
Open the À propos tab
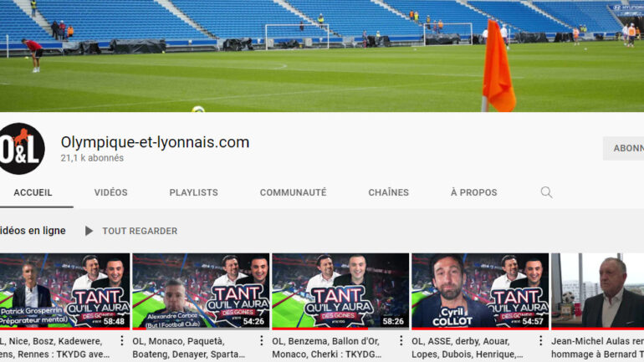(x=474, y=192)
